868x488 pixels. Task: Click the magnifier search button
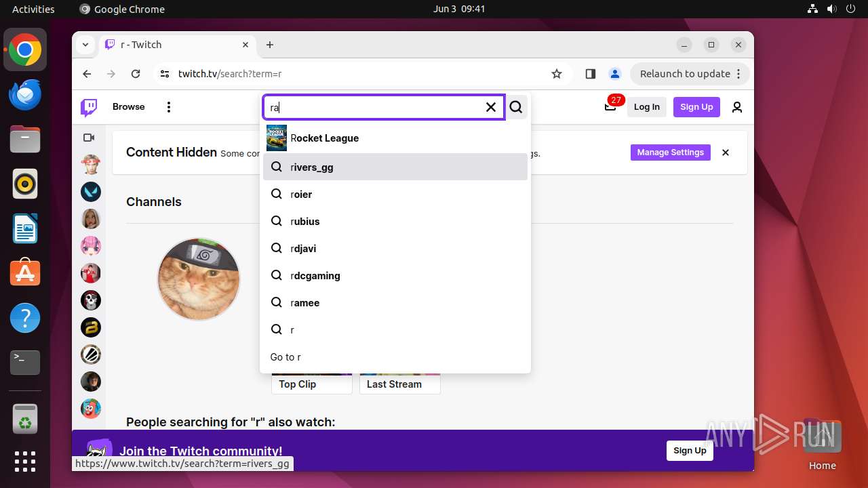click(517, 107)
